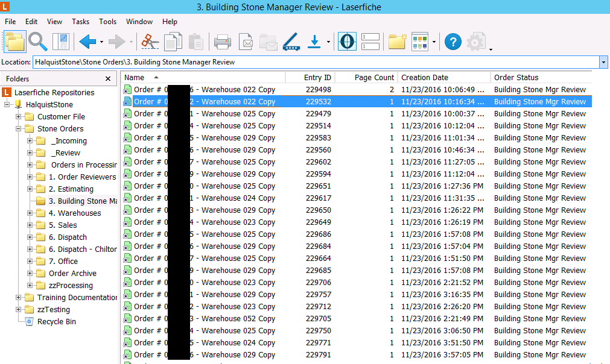
Task: Close the Folders pane
Action: (x=108, y=79)
